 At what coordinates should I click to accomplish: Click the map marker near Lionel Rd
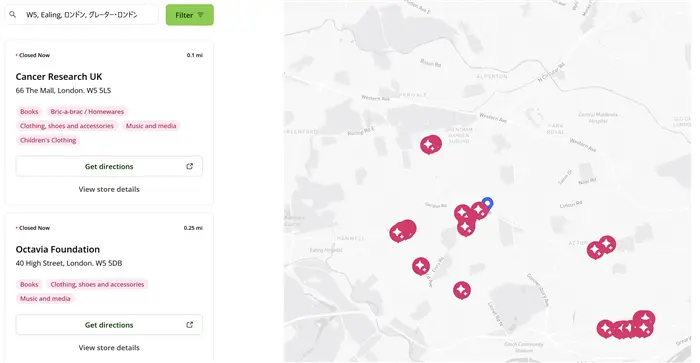pyautogui.click(x=462, y=290)
